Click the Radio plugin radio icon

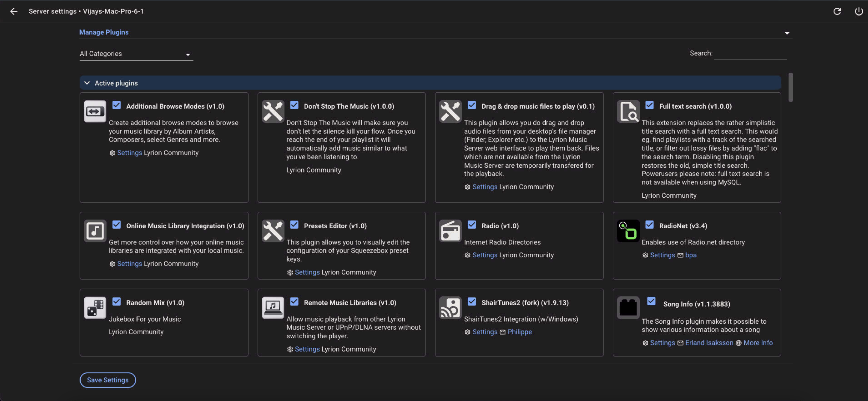[450, 231]
